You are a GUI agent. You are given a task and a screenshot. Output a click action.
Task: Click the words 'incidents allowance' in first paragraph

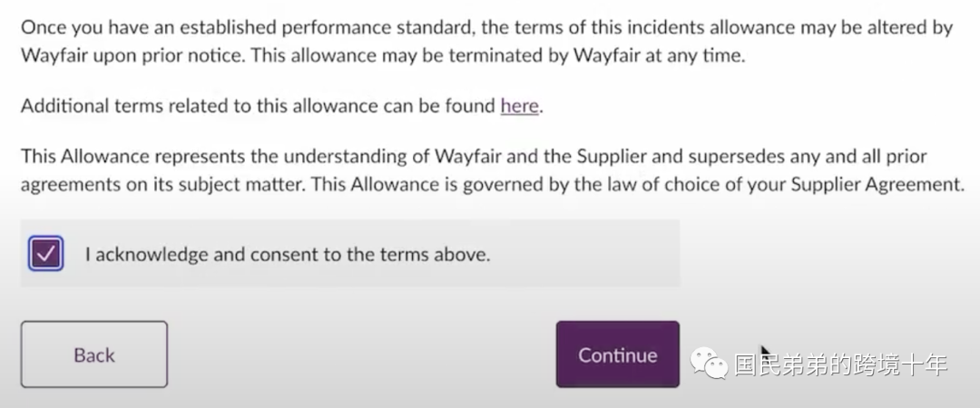pos(688,27)
